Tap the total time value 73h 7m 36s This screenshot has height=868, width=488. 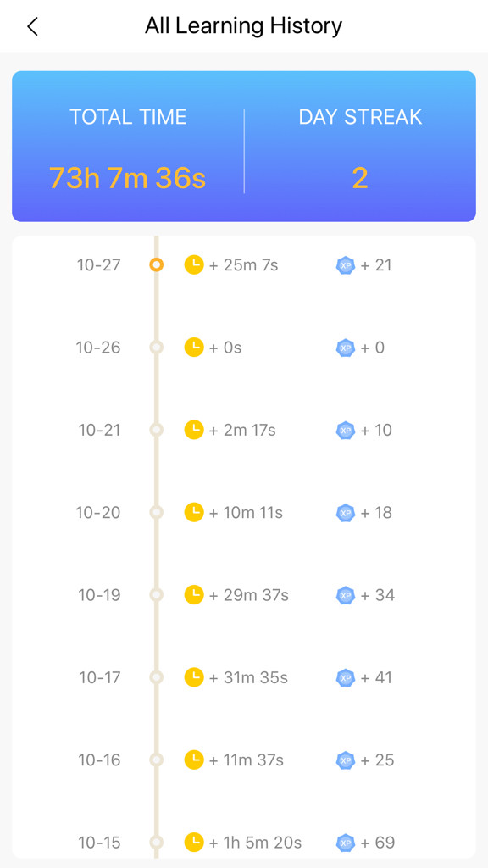point(127,178)
